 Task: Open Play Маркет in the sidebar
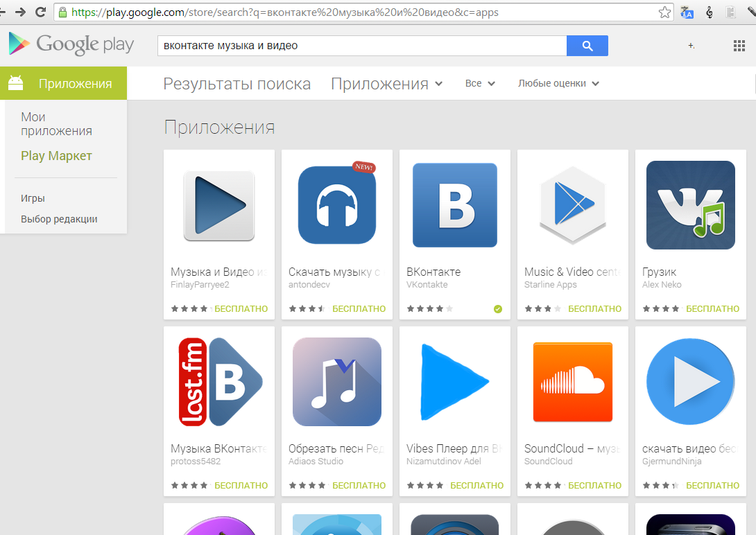click(56, 155)
